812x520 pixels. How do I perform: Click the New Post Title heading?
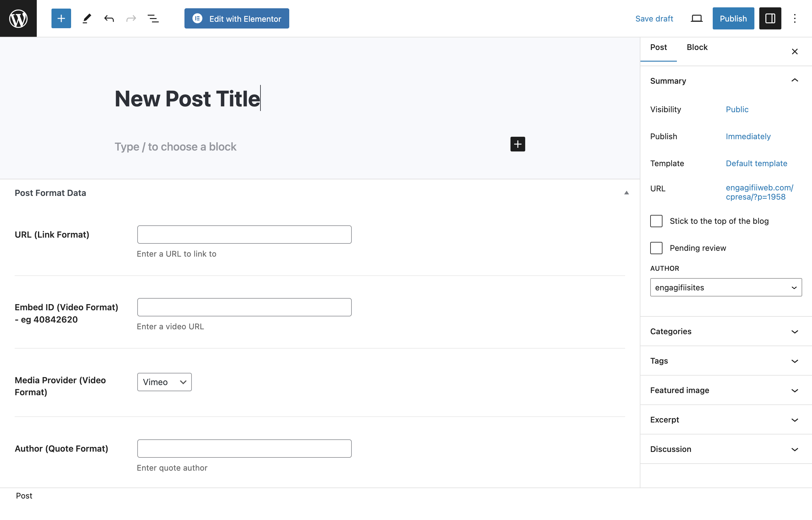(x=187, y=99)
